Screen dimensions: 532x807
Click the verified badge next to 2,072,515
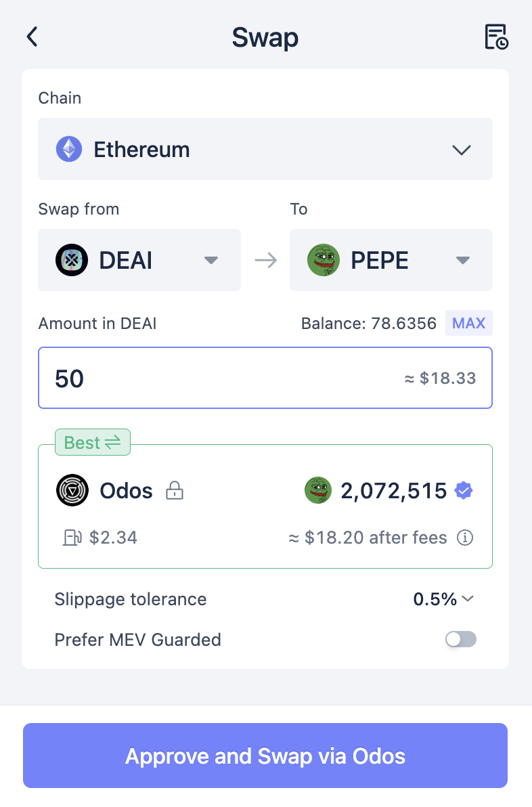[x=464, y=490]
